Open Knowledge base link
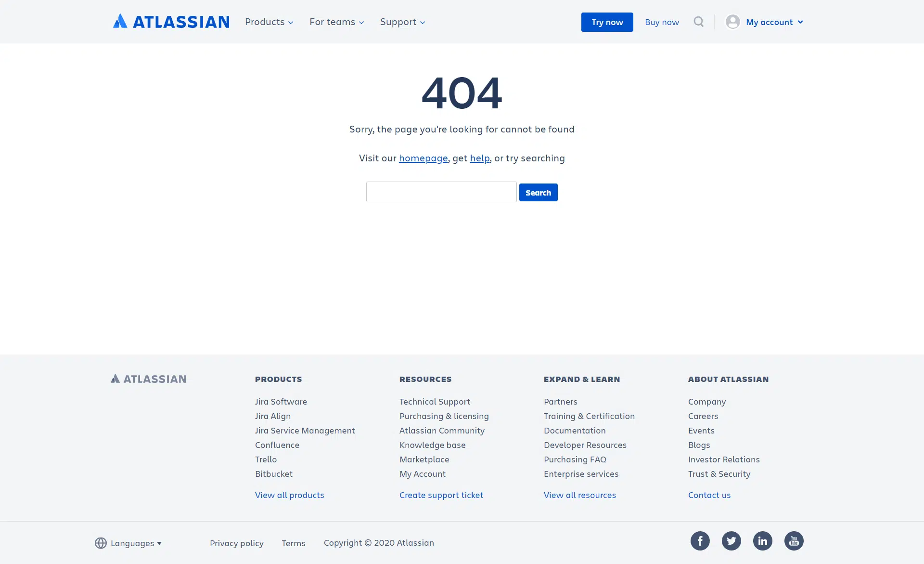Image resolution: width=924 pixels, height=564 pixels. [x=433, y=445]
